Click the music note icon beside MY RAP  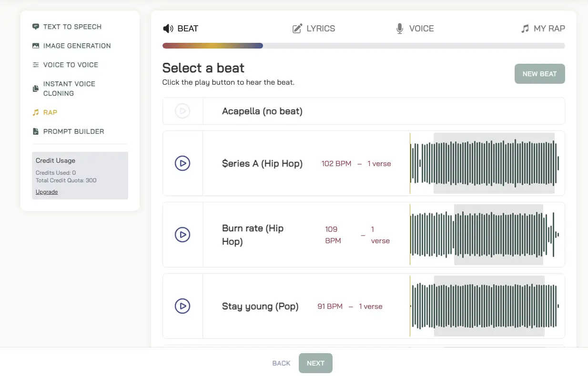[525, 29]
